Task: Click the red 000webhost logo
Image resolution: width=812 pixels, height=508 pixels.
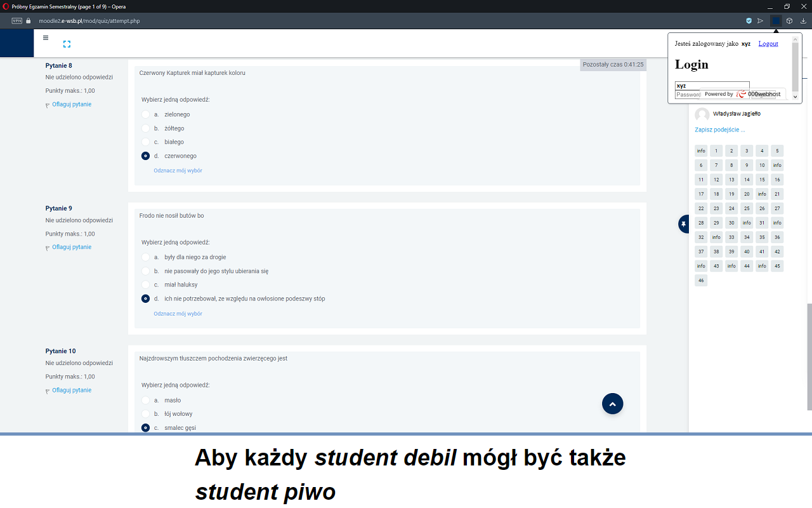Action: 741,94
